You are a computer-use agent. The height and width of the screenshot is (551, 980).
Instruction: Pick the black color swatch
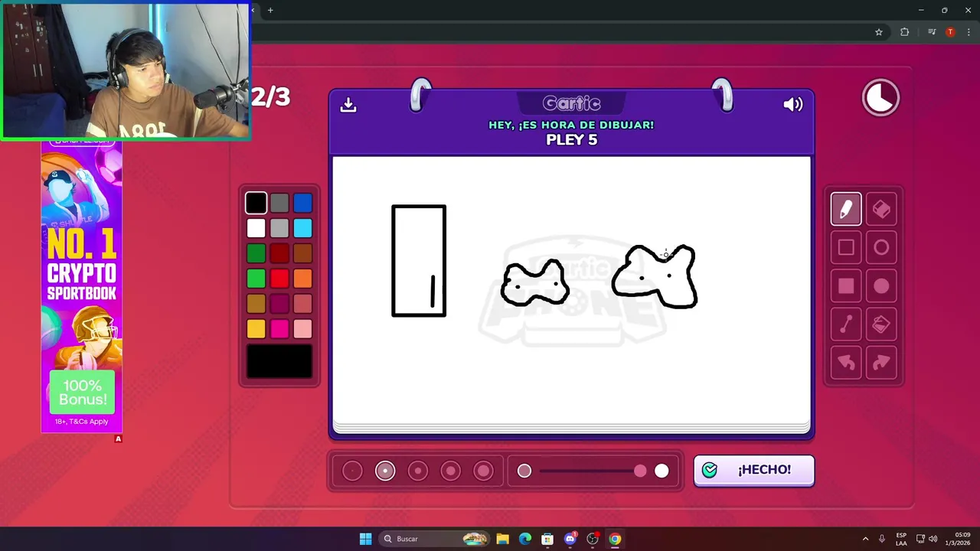(256, 203)
